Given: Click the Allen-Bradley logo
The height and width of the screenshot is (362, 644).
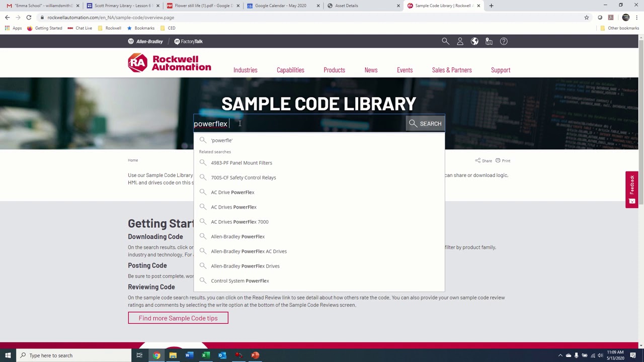Looking at the screenshot, I should pos(145,41).
